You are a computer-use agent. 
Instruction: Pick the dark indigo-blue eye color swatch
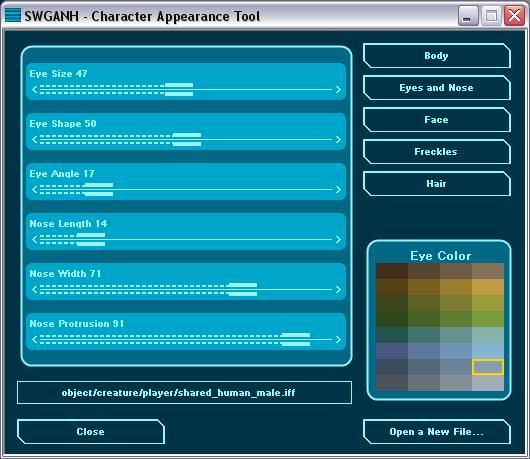[x=392, y=351]
